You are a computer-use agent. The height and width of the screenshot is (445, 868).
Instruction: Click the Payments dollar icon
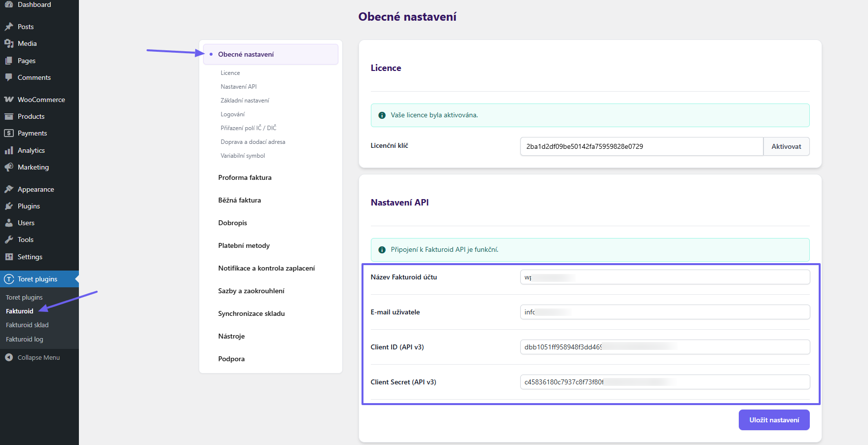click(x=9, y=133)
